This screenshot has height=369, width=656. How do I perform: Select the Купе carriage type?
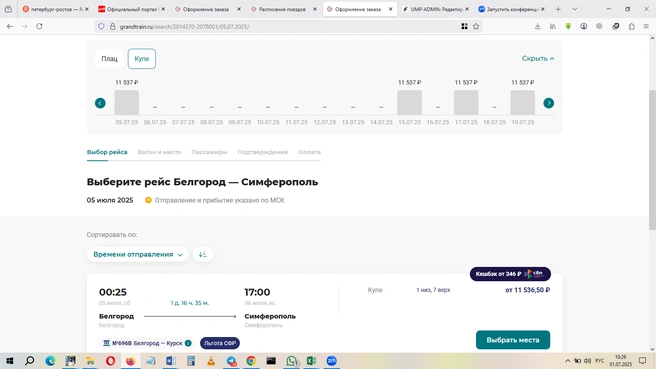pyautogui.click(x=142, y=59)
